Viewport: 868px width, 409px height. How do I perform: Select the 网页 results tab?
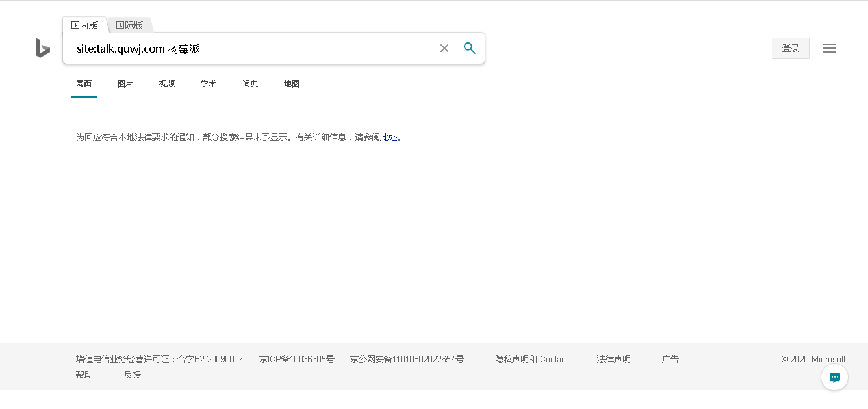pyautogui.click(x=84, y=84)
